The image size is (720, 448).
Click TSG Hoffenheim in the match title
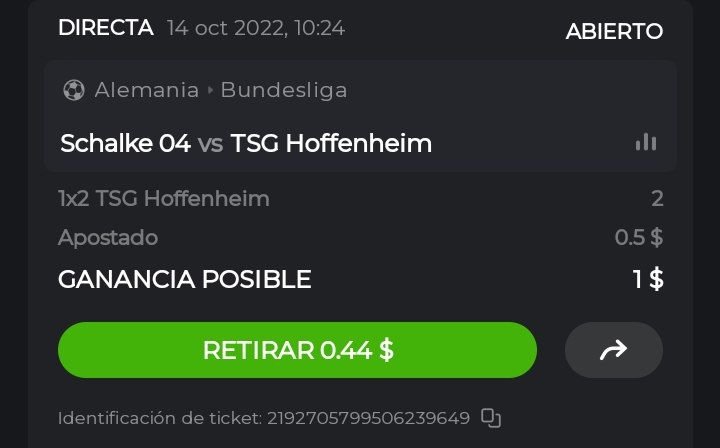(x=331, y=143)
